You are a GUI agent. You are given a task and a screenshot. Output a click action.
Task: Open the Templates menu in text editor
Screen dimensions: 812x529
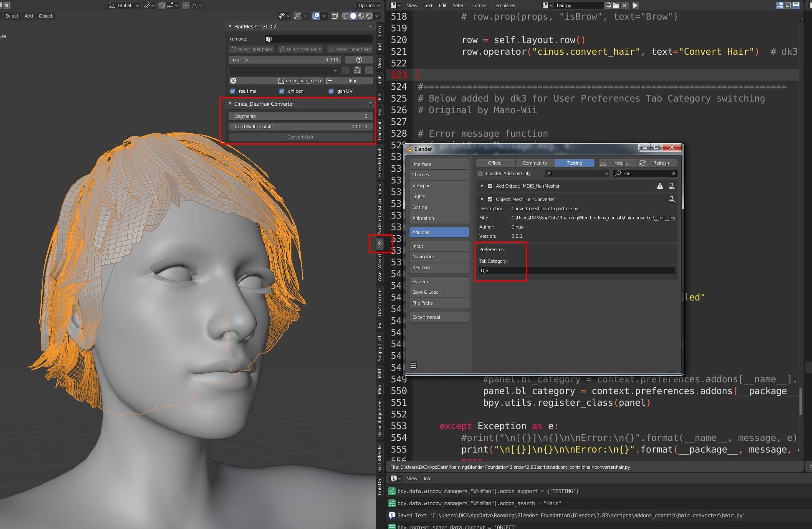[x=504, y=5]
